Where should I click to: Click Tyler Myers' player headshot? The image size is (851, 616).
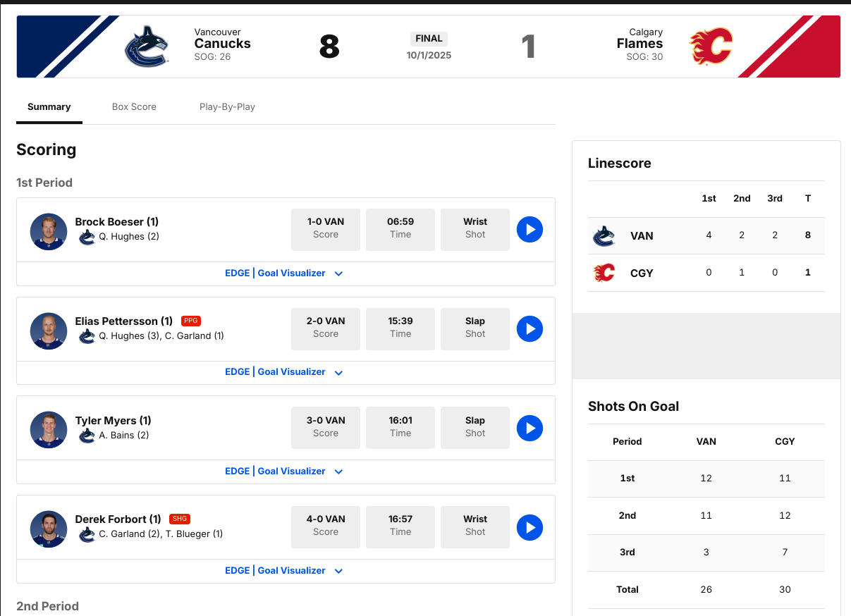49,429
